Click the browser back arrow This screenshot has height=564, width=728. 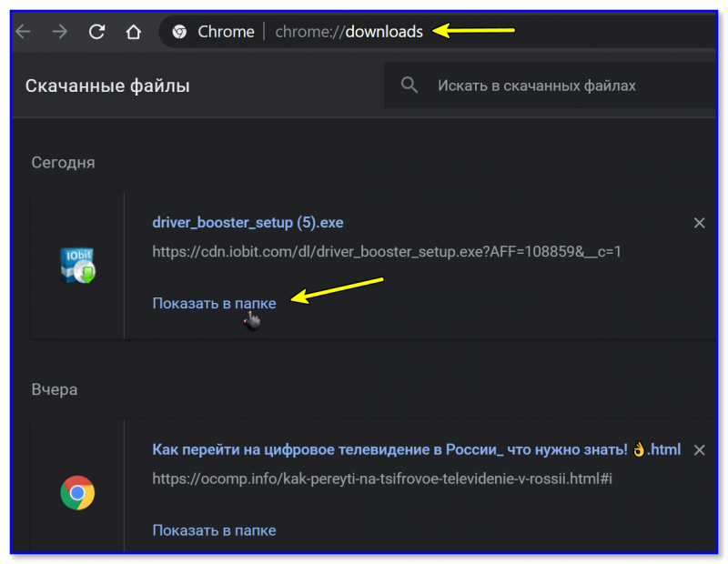point(23,32)
